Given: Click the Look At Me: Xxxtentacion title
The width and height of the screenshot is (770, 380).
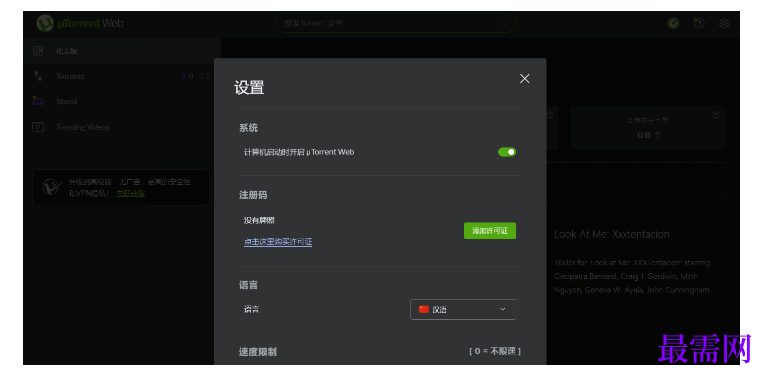Looking at the screenshot, I should point(611,234).
